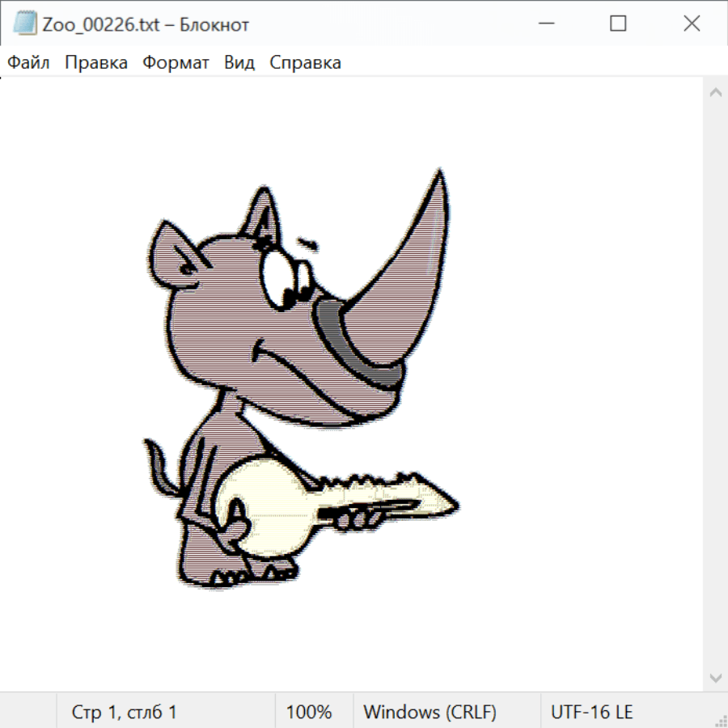Open the Формат menu
728x728 pixels.
[176, 63]
